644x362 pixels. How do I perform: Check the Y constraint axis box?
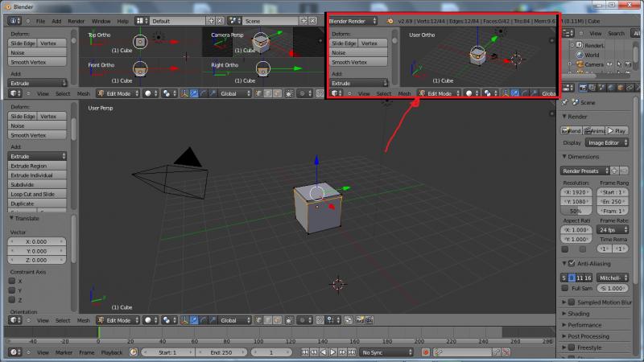[x=12, y=290]
